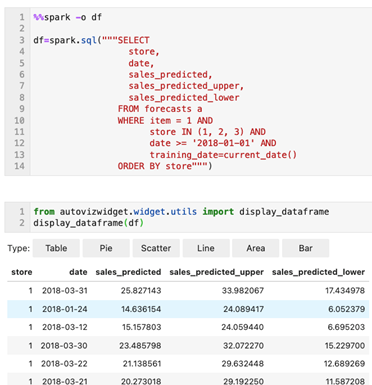This screenshot has height=385, width=372.
Task: Click the training_date=current_date() line
Action: (223, 155)
